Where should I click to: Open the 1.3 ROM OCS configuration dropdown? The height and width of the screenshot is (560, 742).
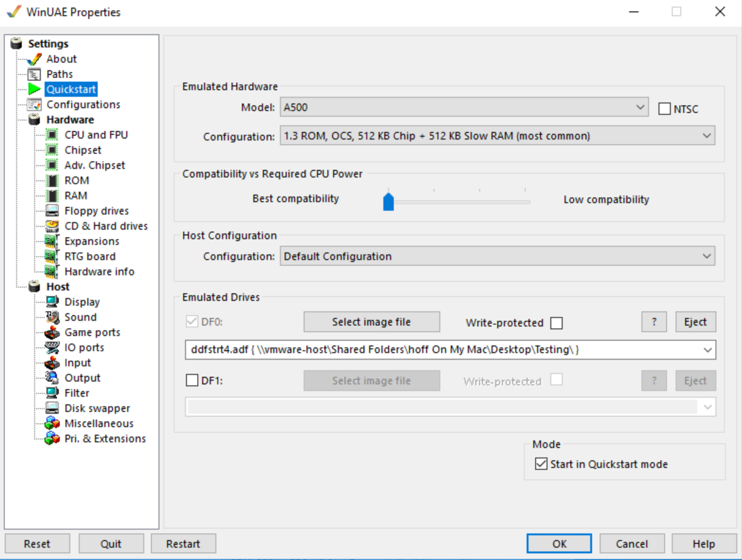point(497,136)
